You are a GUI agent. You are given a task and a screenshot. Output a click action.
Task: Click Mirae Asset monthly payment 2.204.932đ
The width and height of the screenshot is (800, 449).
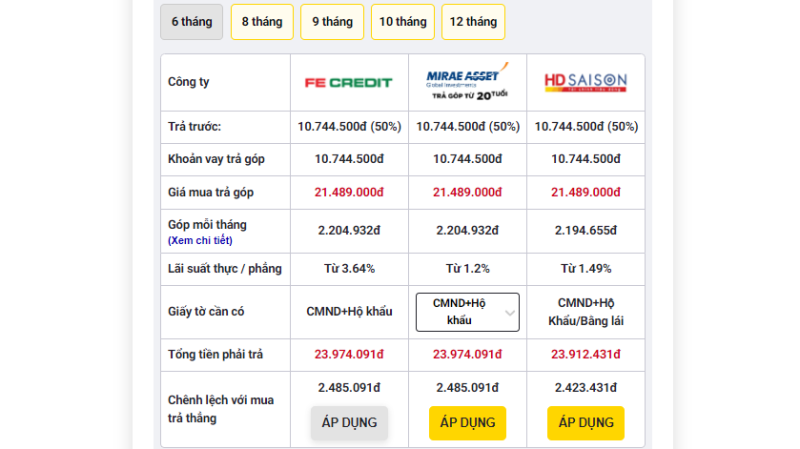click(467, 231)
